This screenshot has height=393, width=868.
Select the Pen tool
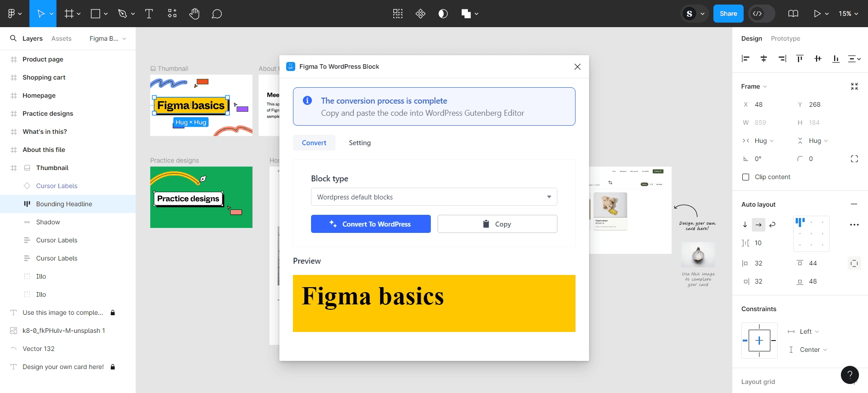[x=122, y=14]
